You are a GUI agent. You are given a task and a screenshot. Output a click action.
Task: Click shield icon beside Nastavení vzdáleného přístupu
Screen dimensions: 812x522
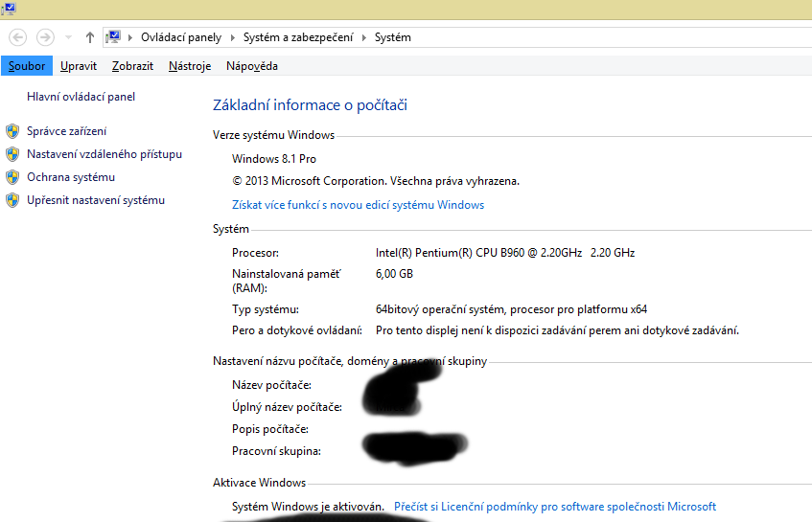[x=13, y=154]
